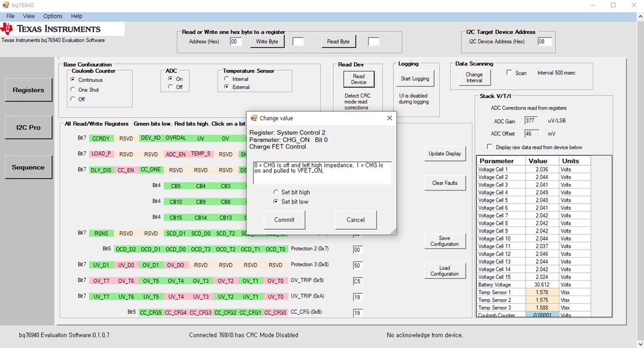Toggle the DEV_XD bit

(151, 138)
